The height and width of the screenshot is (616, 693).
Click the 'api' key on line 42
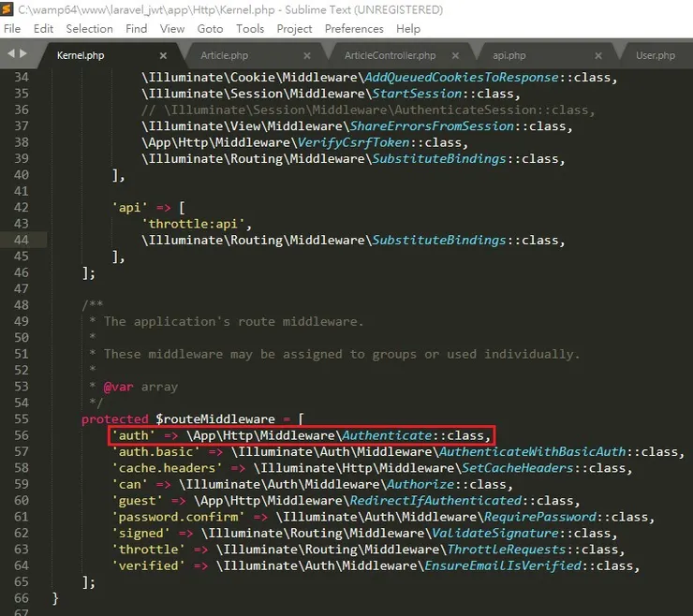129,208
